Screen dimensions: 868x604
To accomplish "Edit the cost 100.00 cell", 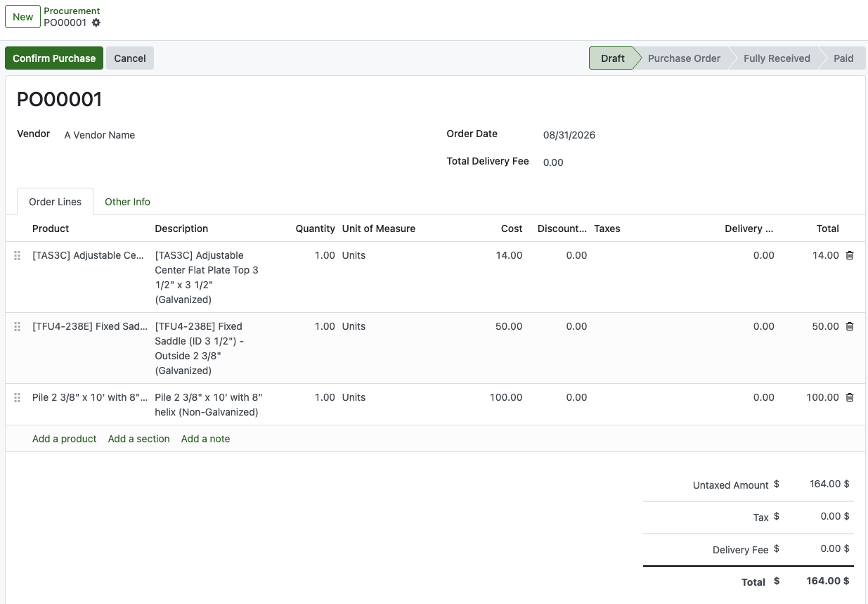I will pos(506,397).
